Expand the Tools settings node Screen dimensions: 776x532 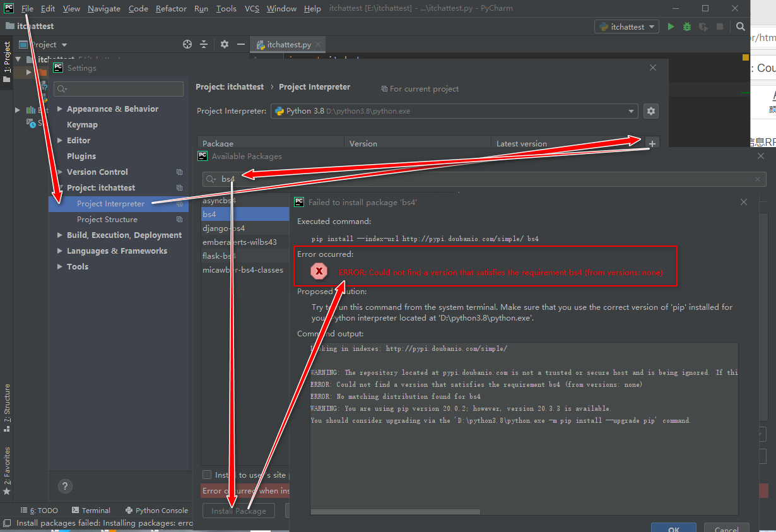(60, 267)
